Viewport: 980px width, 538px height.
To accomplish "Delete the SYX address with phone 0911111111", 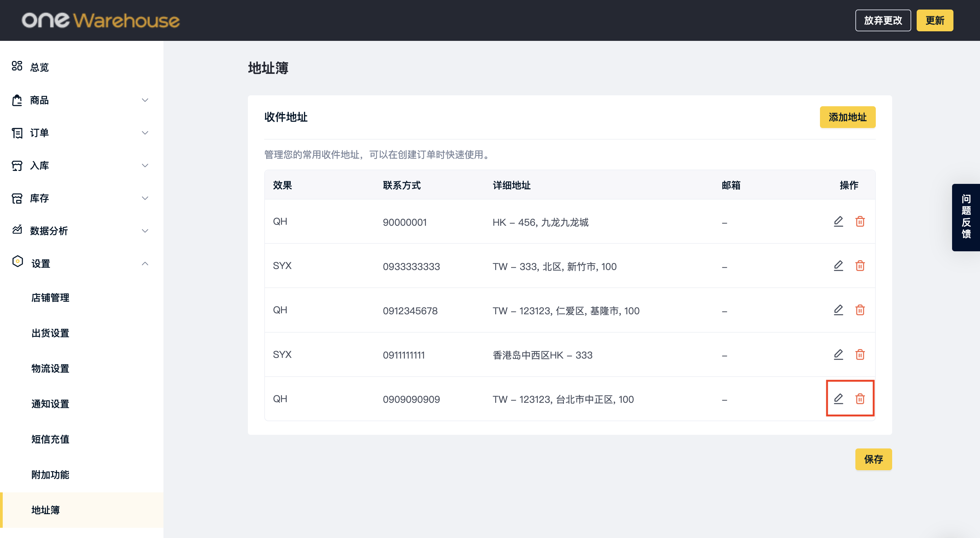I will (860, 354).
